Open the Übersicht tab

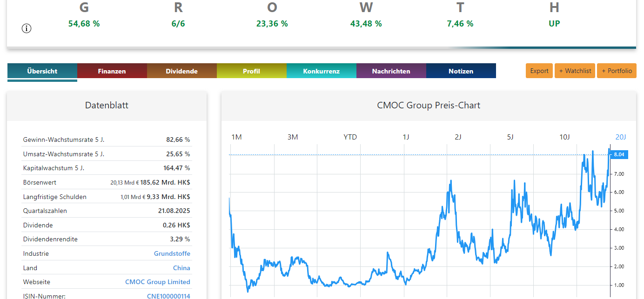coord(42,71)
